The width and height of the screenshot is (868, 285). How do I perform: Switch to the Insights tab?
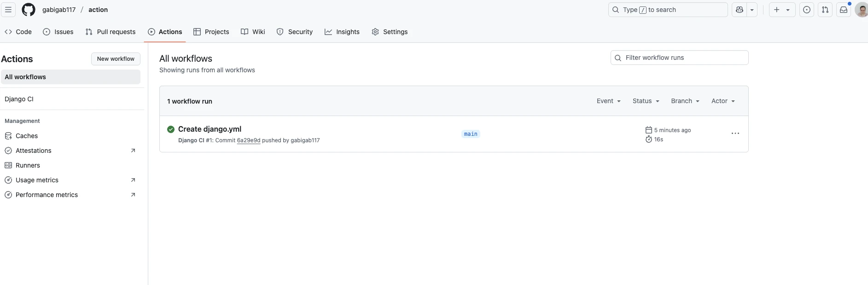coord(342,32)
